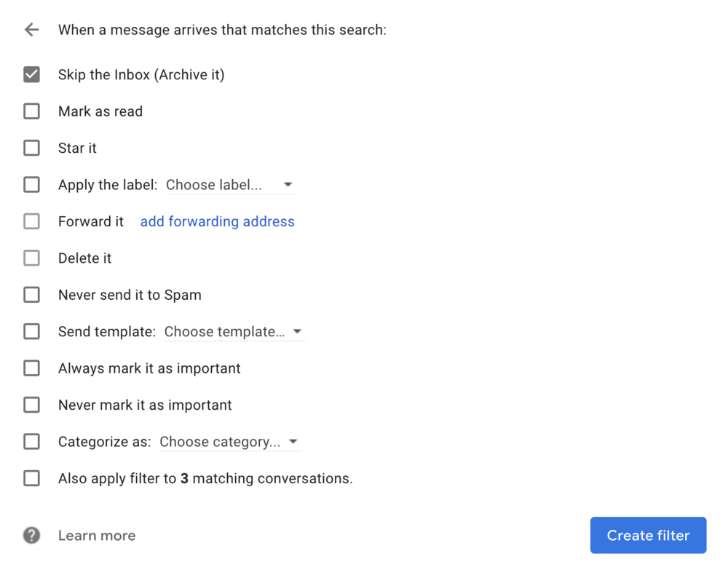Image resolution: width=728 pixels, height=575 pixels.
Task: Apply filter to 3 matching conversations
Action: tap(31, 478)
